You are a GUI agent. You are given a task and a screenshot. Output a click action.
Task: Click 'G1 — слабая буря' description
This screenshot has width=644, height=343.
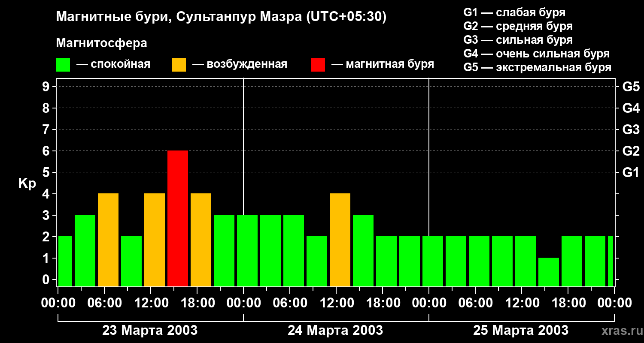[x=514, y=12]
